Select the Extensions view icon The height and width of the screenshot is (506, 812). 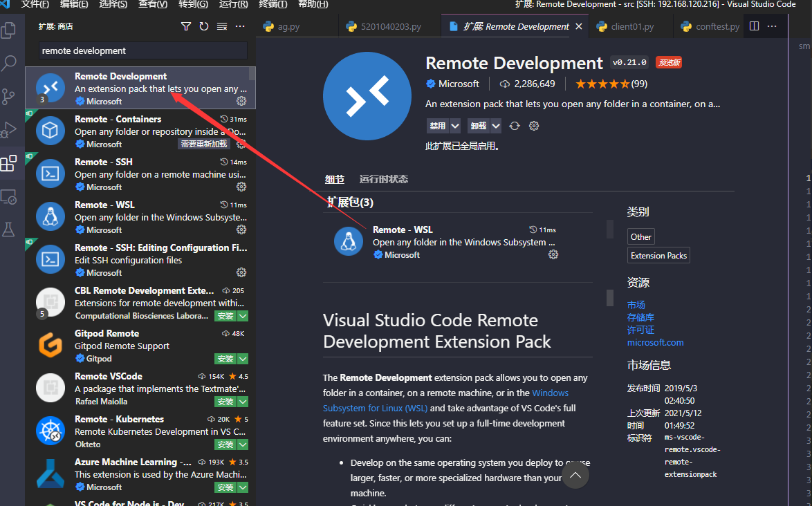point(9,164)
